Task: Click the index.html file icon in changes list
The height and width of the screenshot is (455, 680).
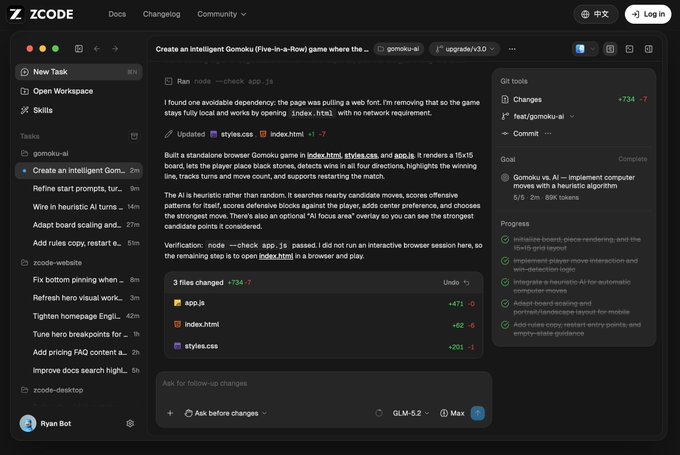Action: tap(177, 324)
